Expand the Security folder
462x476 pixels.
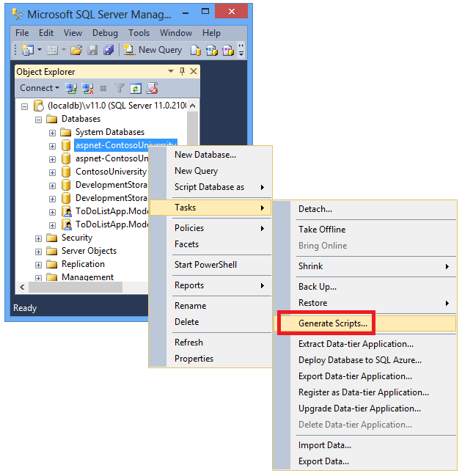tap(38, 238)
